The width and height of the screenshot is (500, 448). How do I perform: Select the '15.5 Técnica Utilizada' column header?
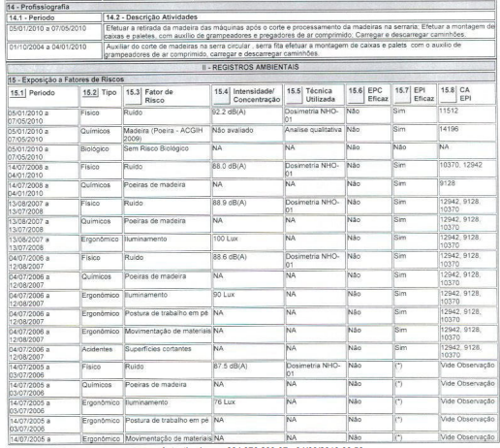click(x=314, y=95)
